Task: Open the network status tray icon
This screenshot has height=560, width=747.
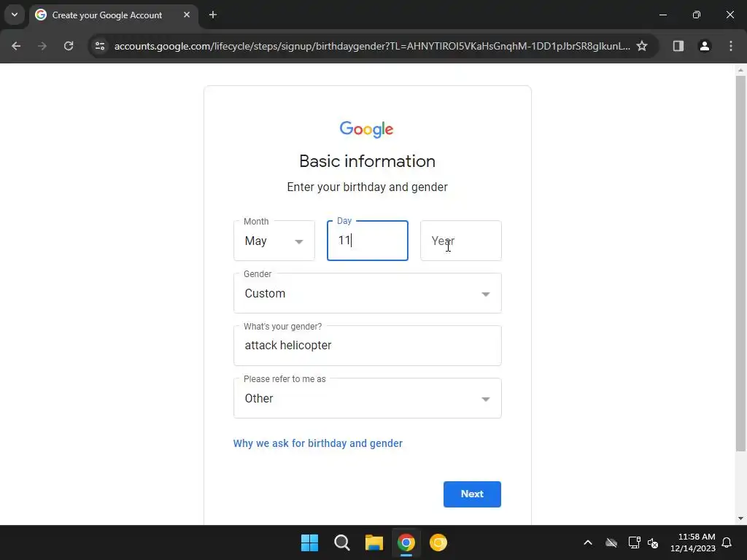Action: point(634,542)
